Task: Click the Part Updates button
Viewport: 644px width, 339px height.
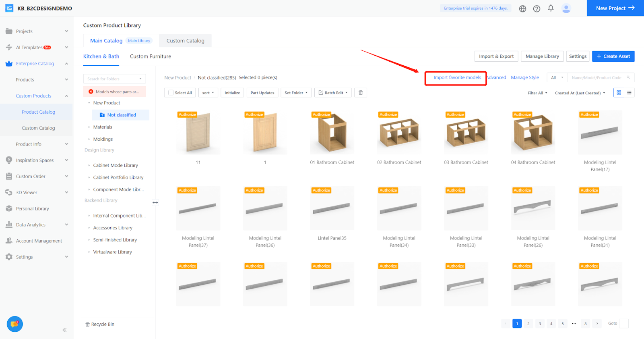Action: (262, 93)
